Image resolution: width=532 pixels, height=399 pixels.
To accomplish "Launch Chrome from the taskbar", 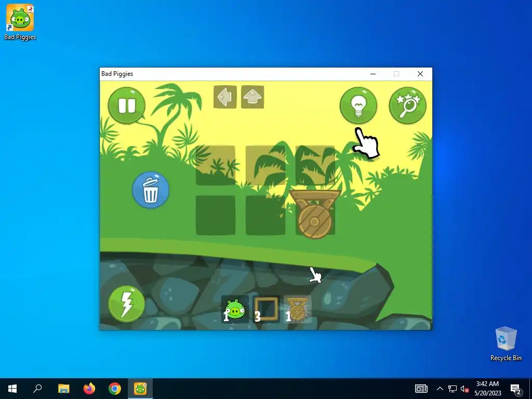I will click(115, 389).
